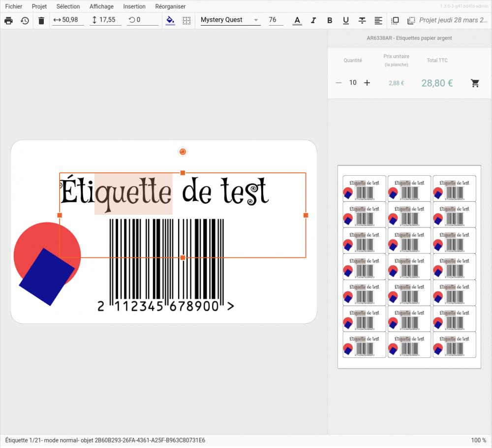492x448 pixels.
Task: Add to cart with the shopping cart icon
Action: (x=475, y=83)
